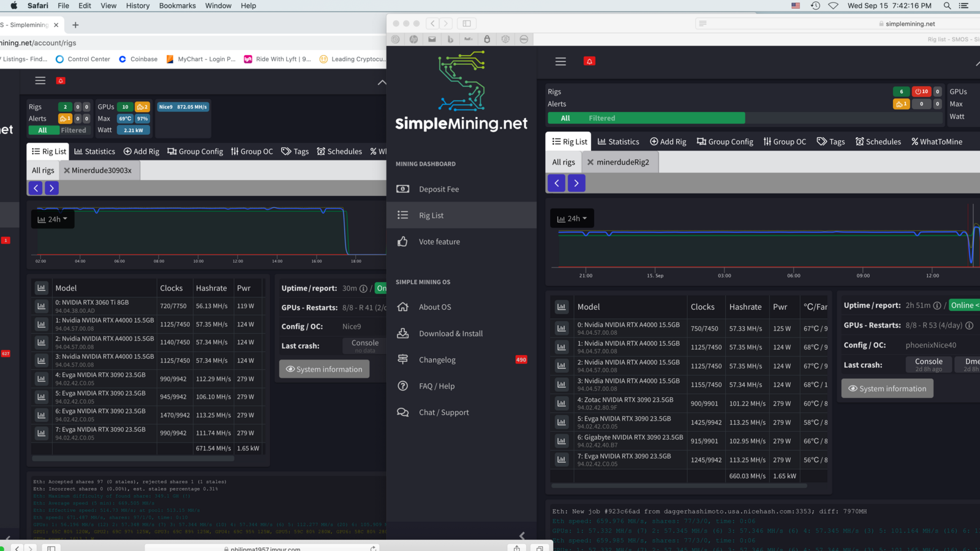
Task: Open Add Rig tab in right window
Action: point(668,141)
